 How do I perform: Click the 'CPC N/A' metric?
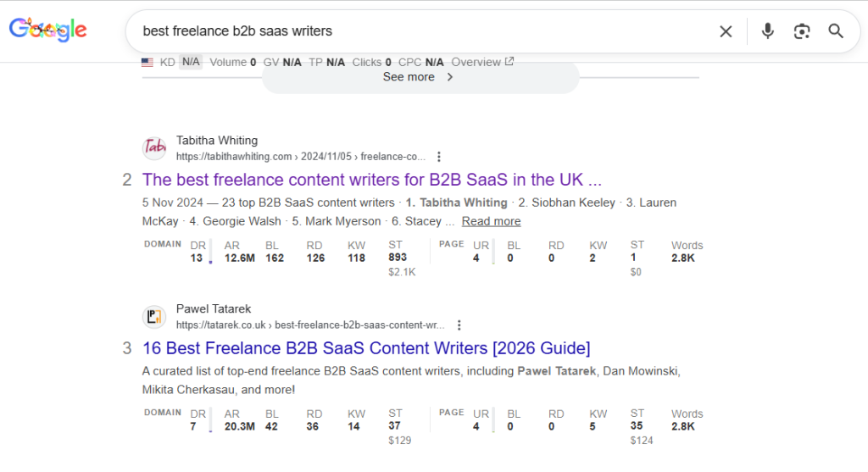[x=421, y=62]
